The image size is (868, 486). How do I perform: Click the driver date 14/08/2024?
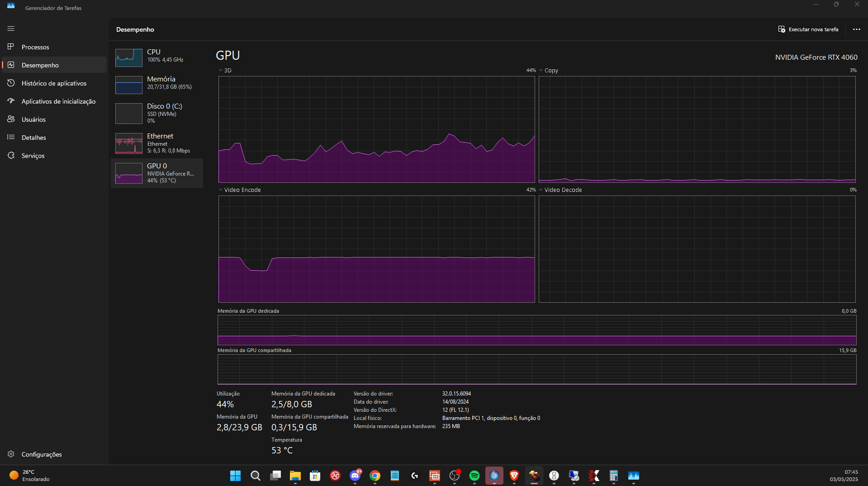pyautogui.click(x=455, y=402)
